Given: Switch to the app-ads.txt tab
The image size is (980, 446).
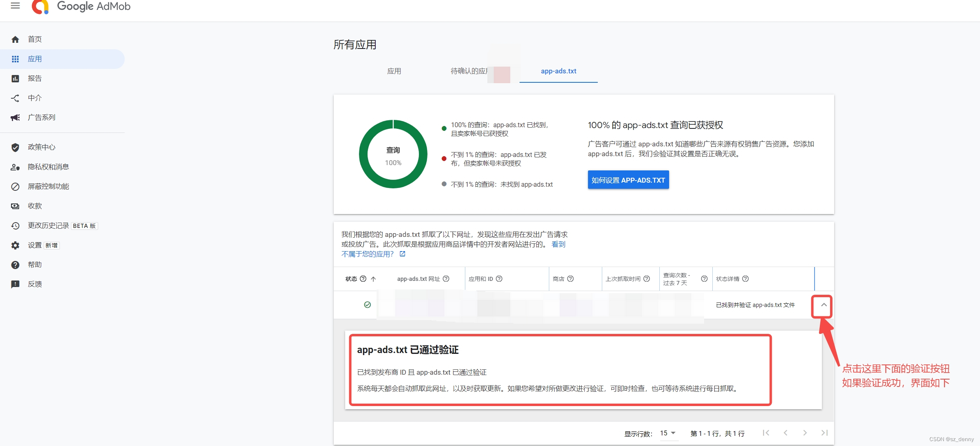Looking at the screenshot, I should click(x=558, y=71).
